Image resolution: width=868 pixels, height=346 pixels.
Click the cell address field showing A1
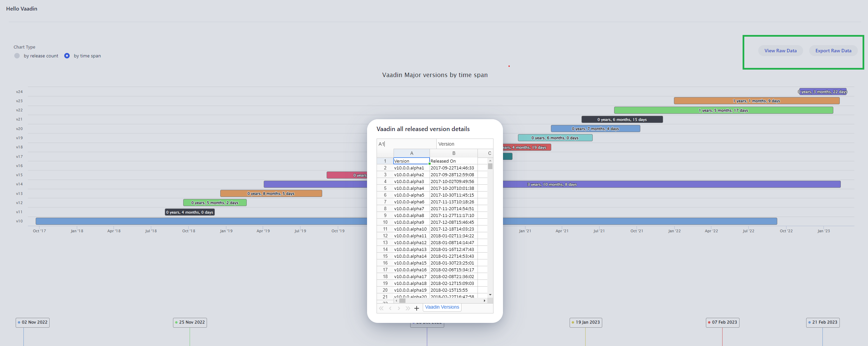coord(406,144)
